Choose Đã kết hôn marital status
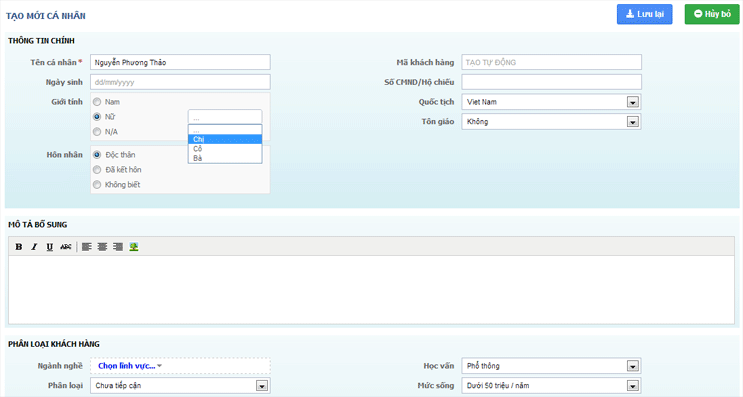743x397 pixels. click(x=97, y=170)
